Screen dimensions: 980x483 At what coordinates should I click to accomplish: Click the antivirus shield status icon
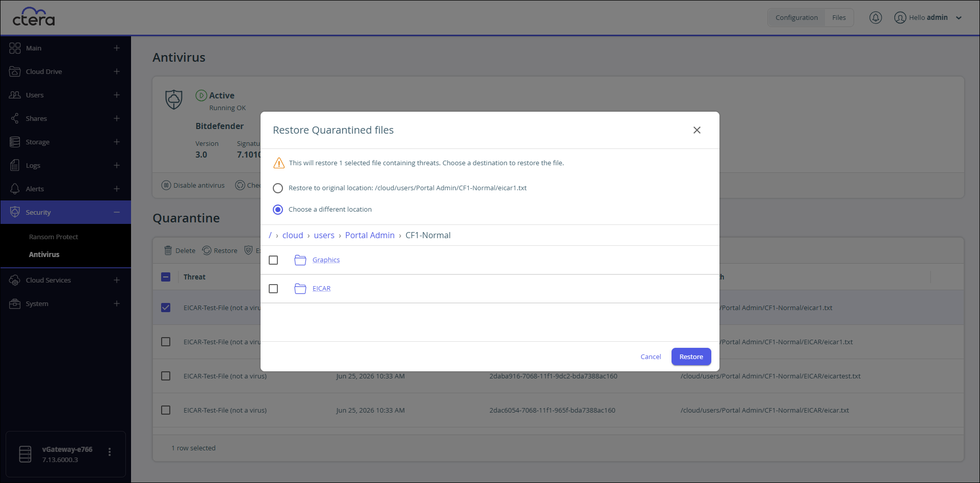pyautogui.click(x=174, y=99)
